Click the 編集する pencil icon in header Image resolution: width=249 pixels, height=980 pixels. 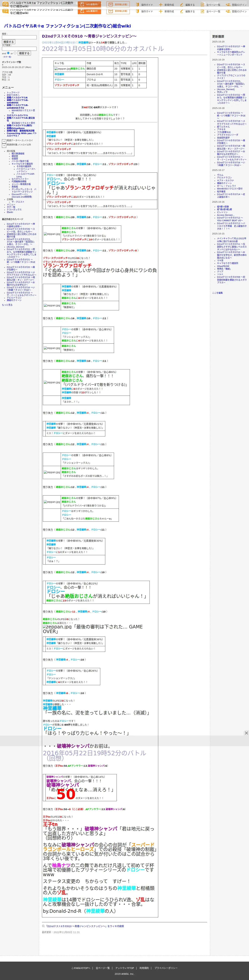(182, 11)
